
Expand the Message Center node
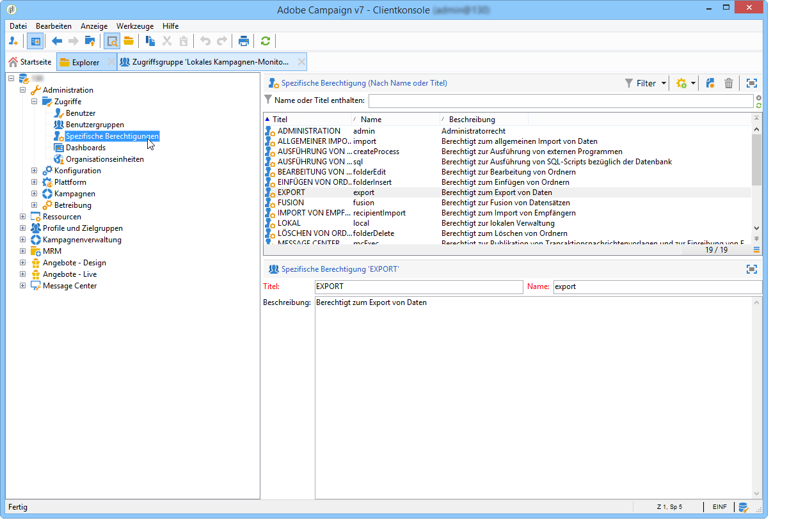click(23, 286)
